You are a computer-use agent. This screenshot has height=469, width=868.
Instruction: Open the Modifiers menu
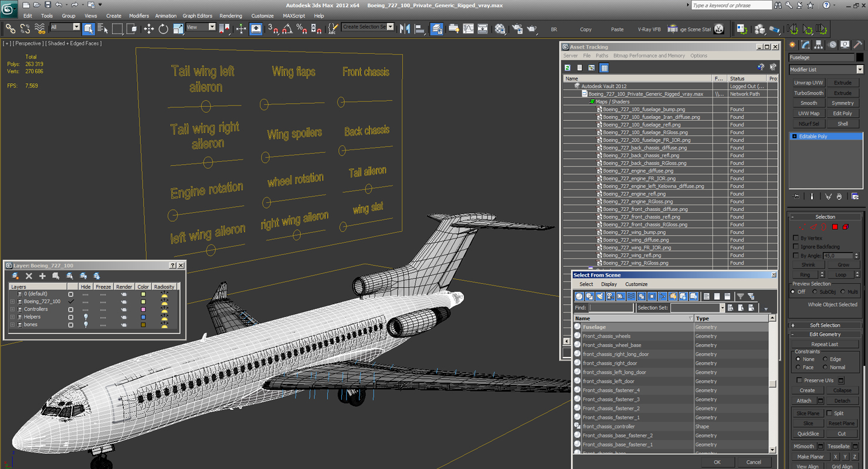click(139, 16)
